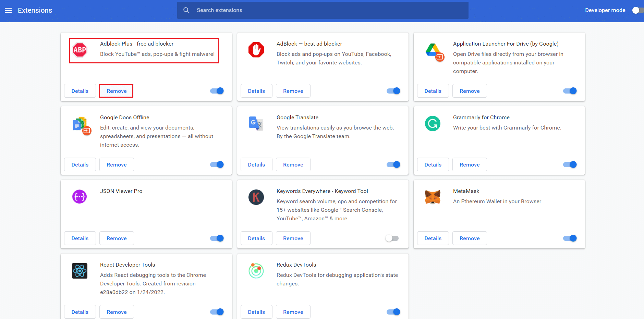
Task: Click the Redux DevTools icon
Action: click(256, 271)
